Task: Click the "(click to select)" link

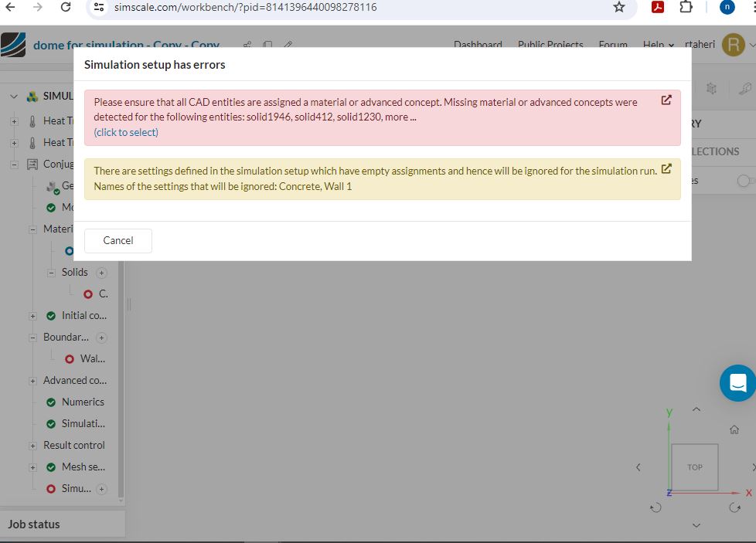Action: pyautogui.click(x=125, y=132)
